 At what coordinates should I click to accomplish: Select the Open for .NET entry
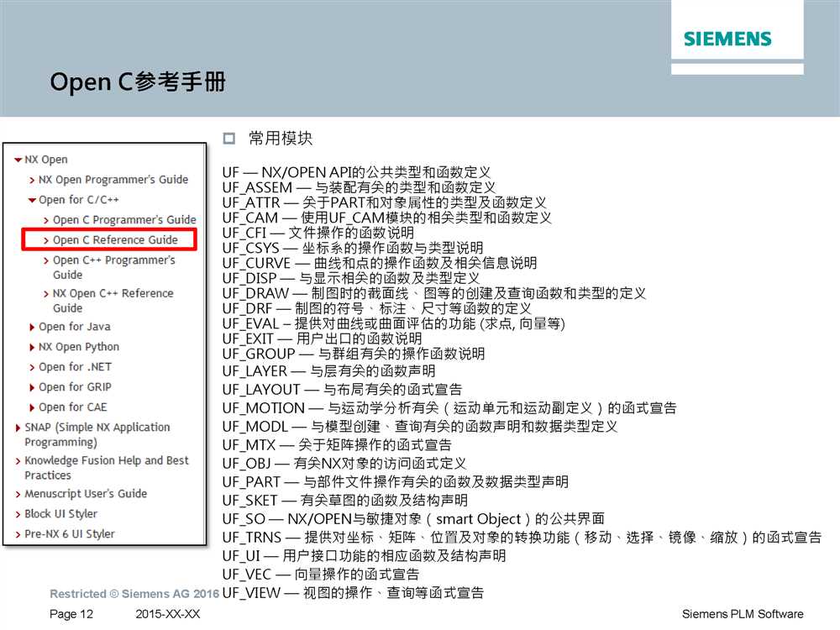tap(75, 367)
